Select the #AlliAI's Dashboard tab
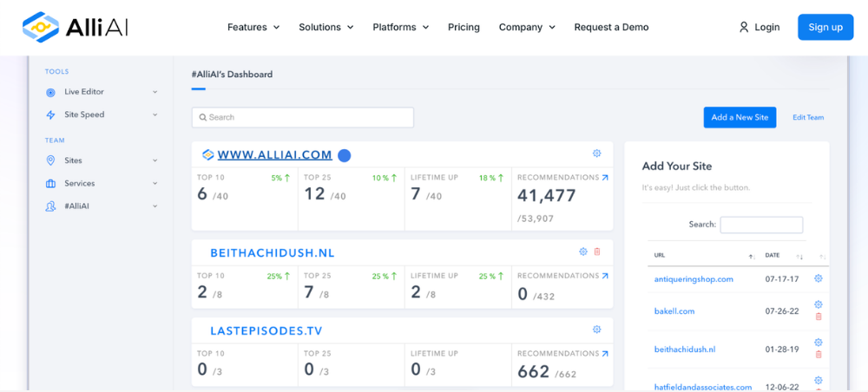868x392 pixels. (232, 74)
